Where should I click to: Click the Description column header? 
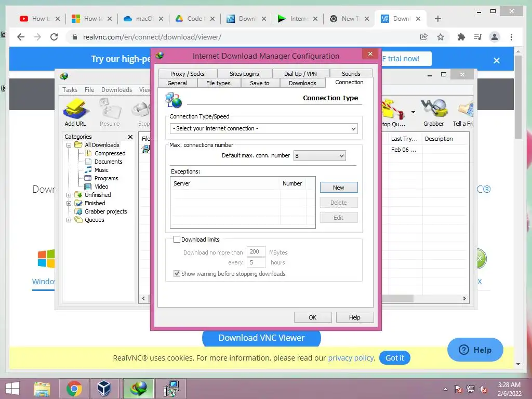click(445, 139)
